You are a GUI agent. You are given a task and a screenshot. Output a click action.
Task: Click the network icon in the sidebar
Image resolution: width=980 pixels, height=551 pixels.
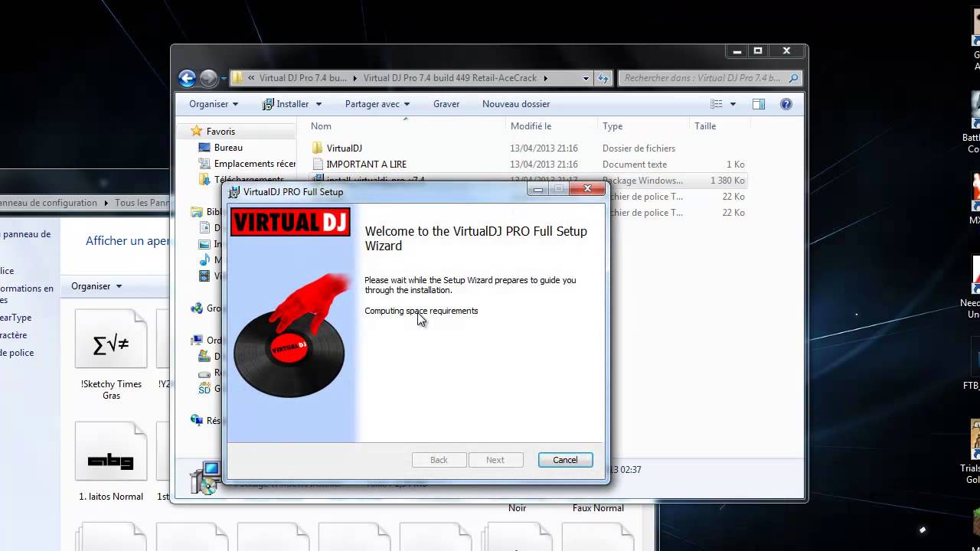coord(197,421)
